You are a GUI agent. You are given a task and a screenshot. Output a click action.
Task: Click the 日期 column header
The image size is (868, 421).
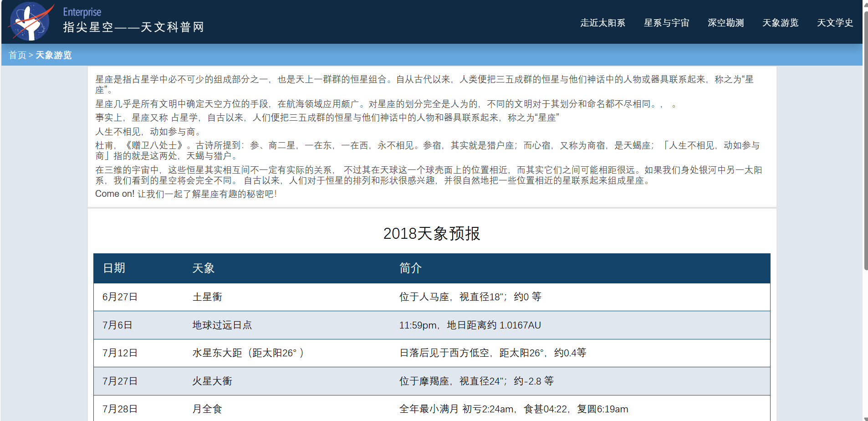point(114,268)
